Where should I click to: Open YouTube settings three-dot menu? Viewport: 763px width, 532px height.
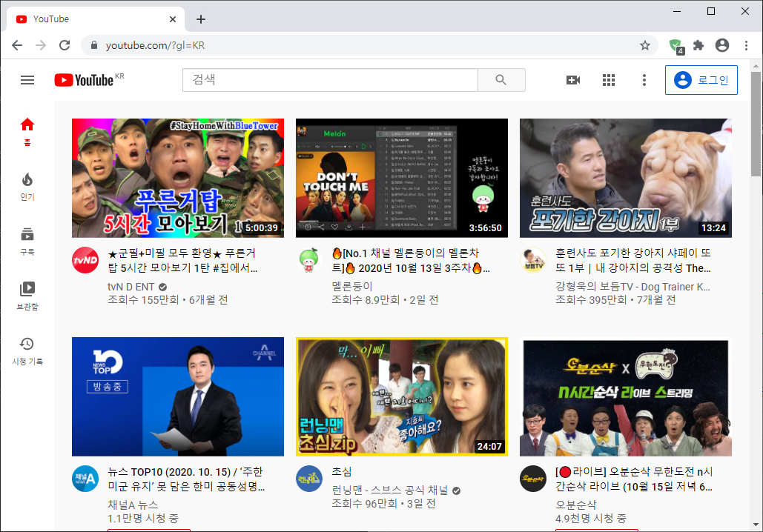coord(644,80)
